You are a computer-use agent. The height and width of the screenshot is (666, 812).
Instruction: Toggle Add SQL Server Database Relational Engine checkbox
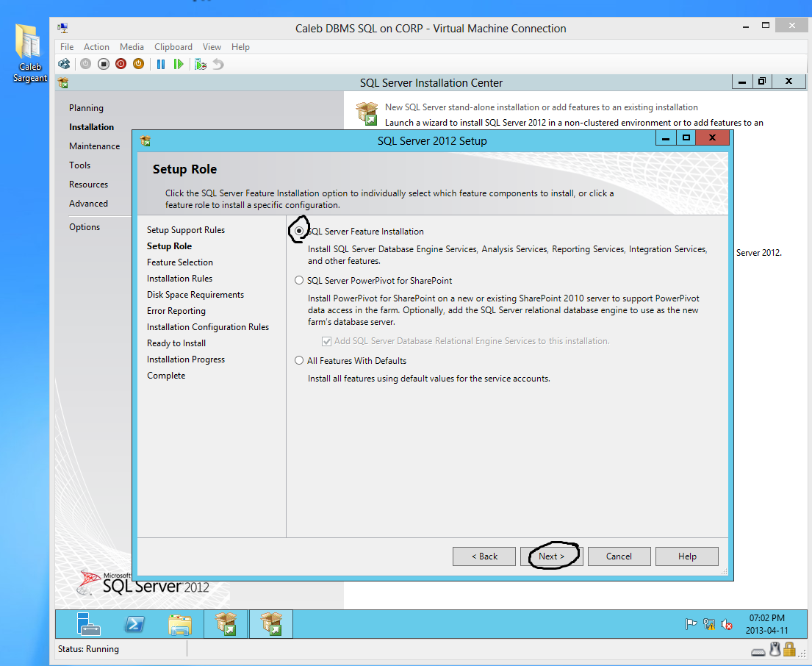(x=326, y=341)
